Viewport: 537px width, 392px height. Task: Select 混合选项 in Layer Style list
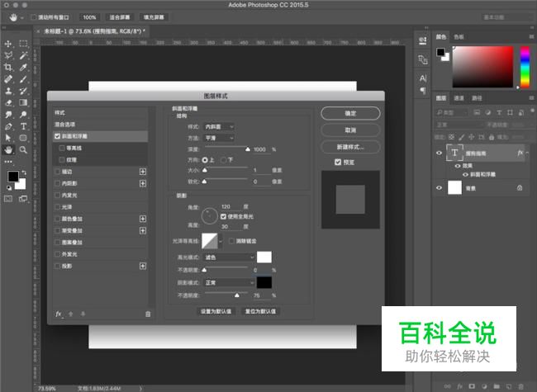(x=100, y=125)
